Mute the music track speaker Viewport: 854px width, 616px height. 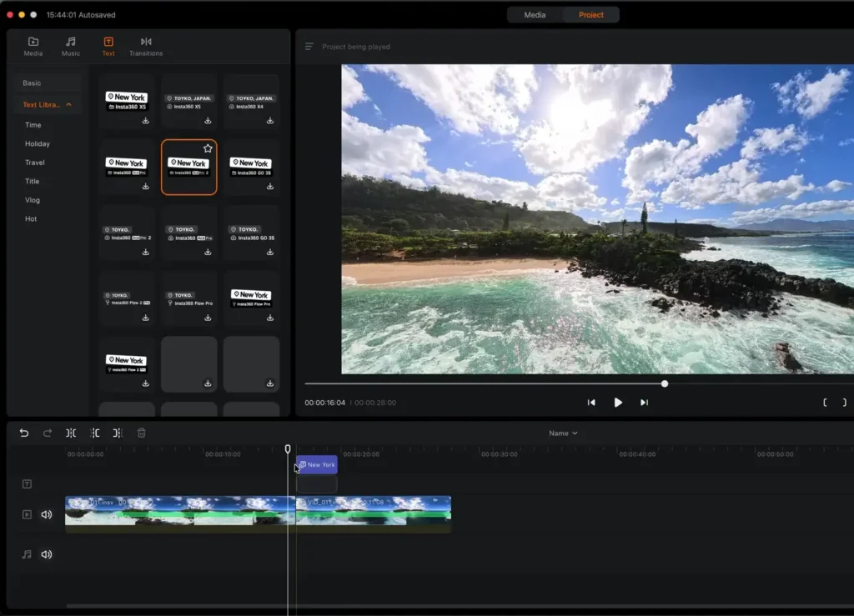click(47, 554)
